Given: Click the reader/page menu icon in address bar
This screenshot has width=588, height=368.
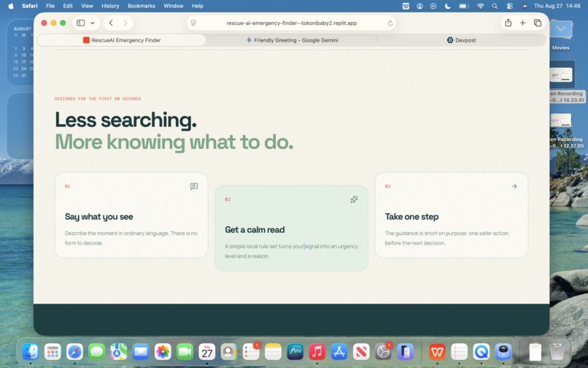Looking at the screenshot, I should click(x=193, y=23).
